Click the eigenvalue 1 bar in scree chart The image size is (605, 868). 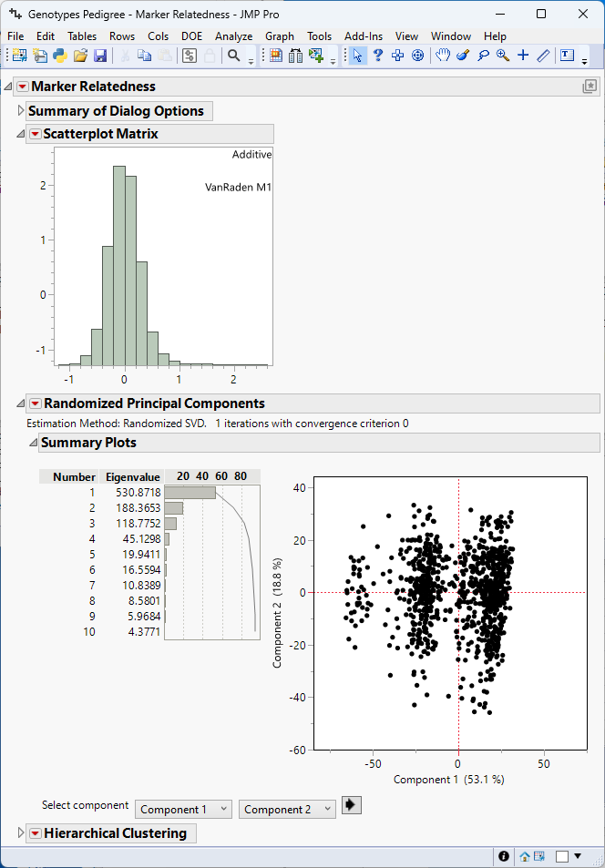(x=190, y=493)
